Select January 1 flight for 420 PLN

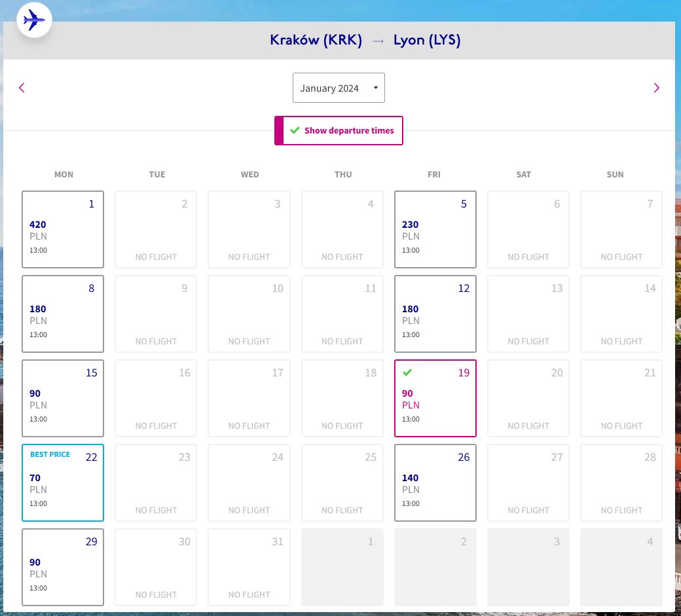pos(63,229)
